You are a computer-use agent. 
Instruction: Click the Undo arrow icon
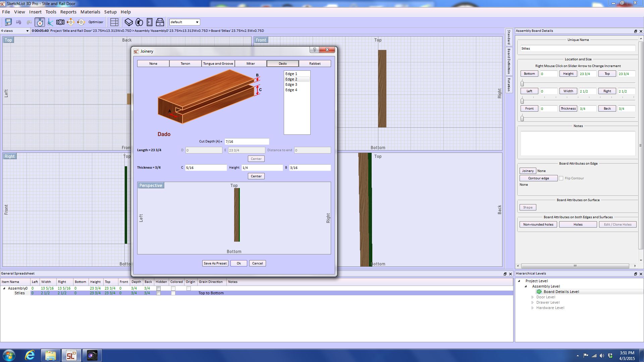[x=19, y=22]
